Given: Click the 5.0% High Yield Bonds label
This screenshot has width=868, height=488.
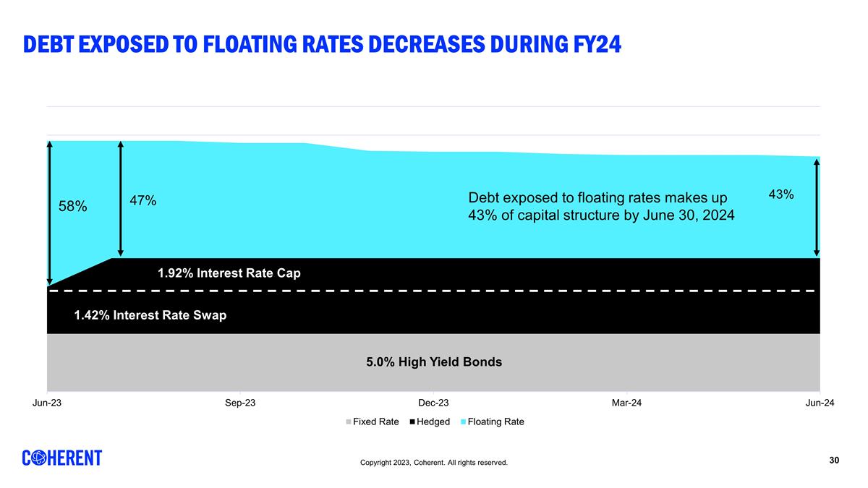Looking at the screenshot, I should (x=433, y=362).
